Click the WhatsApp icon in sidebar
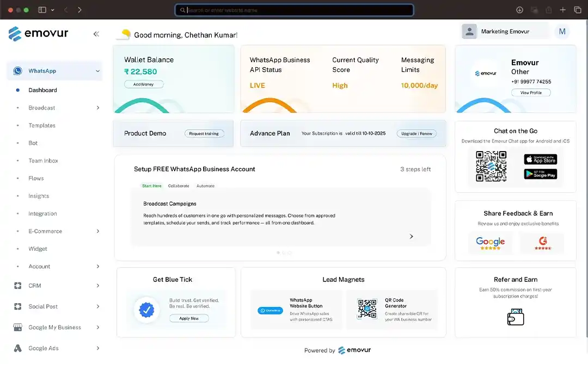This screenshot has width=588, height=368. [18, 71]
